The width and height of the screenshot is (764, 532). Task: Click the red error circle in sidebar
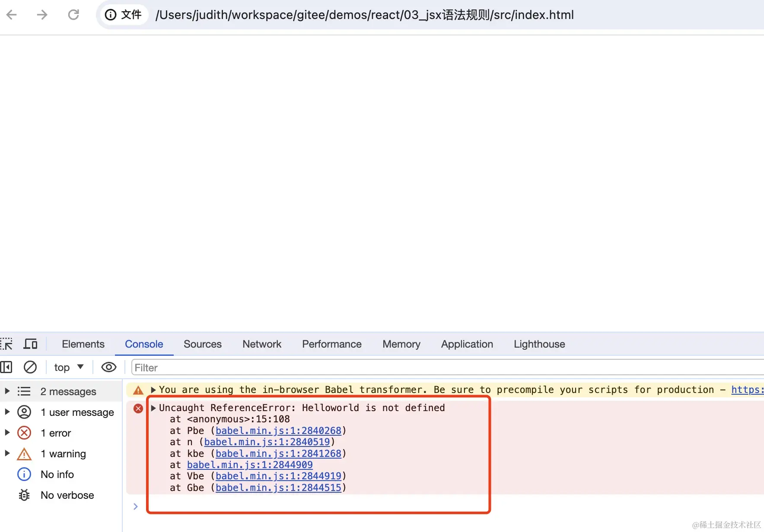tap(24, 433)
